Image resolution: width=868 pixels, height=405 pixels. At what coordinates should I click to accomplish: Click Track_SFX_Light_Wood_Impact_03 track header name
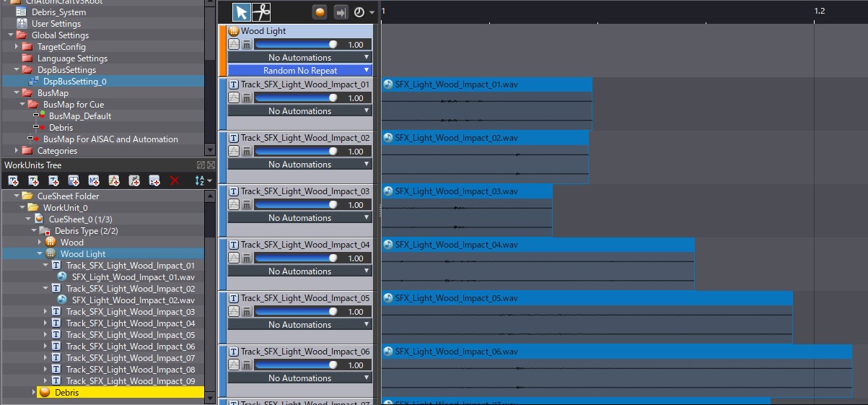[x=304, y=191]
